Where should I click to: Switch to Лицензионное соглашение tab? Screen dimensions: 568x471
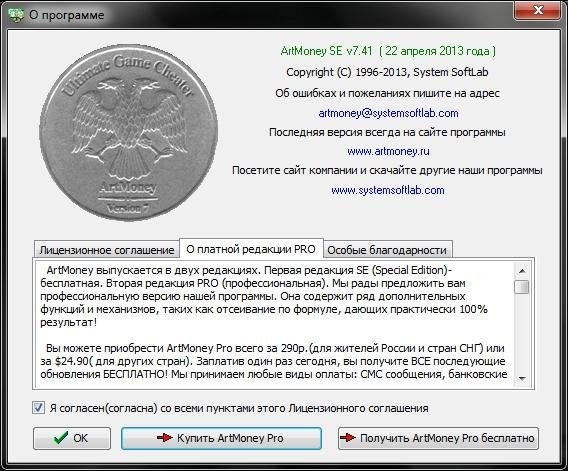[107, 250]
